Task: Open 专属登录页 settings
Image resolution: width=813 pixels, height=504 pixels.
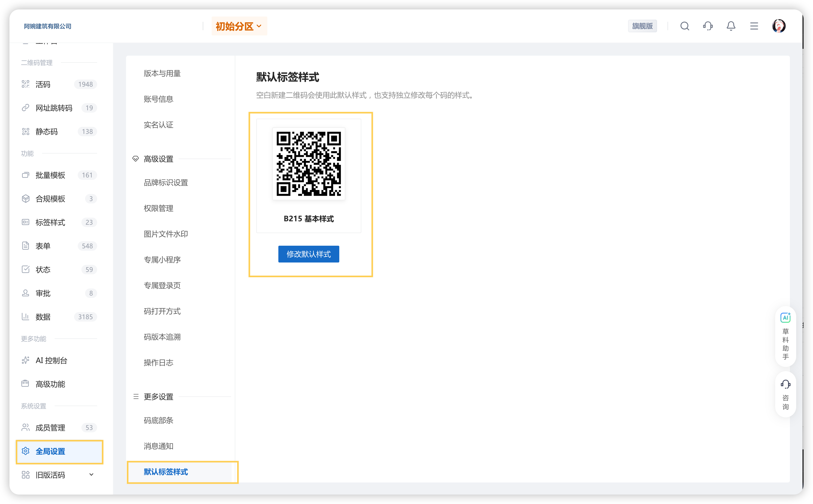Action: pyautogui.click(x=162, y=285)
